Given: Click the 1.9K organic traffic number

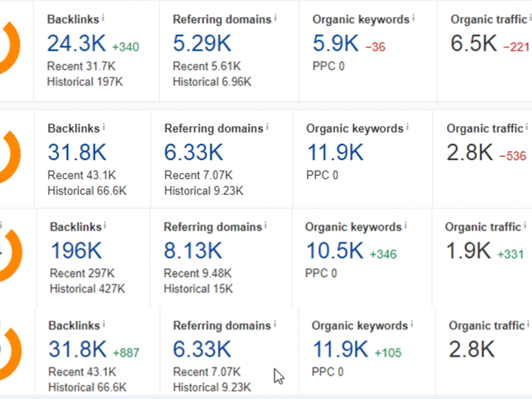Looking at the screenshot, I should (x=468, y=251).
